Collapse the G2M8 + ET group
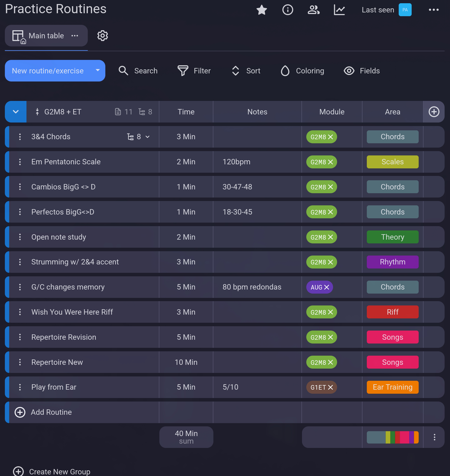This screenshot has width=450, height=476. click(x=16, y=112)
